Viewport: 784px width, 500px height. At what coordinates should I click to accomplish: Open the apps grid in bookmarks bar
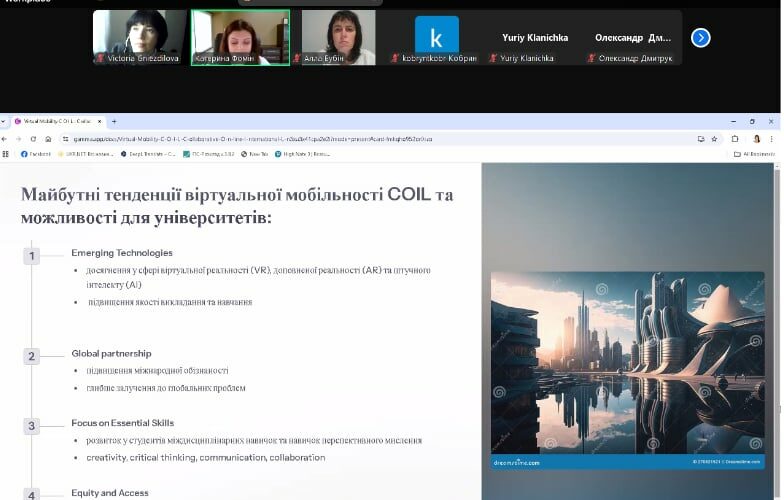[x=6, y=154]
